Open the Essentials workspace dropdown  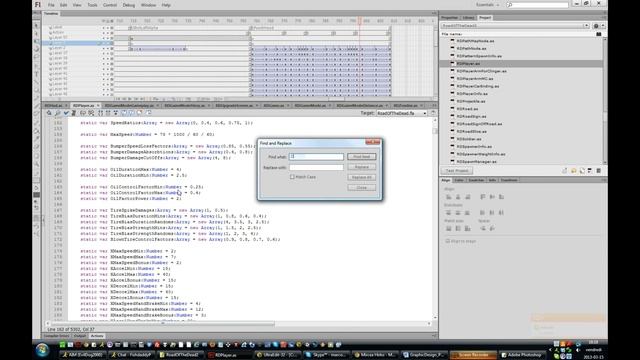(487, 5)
